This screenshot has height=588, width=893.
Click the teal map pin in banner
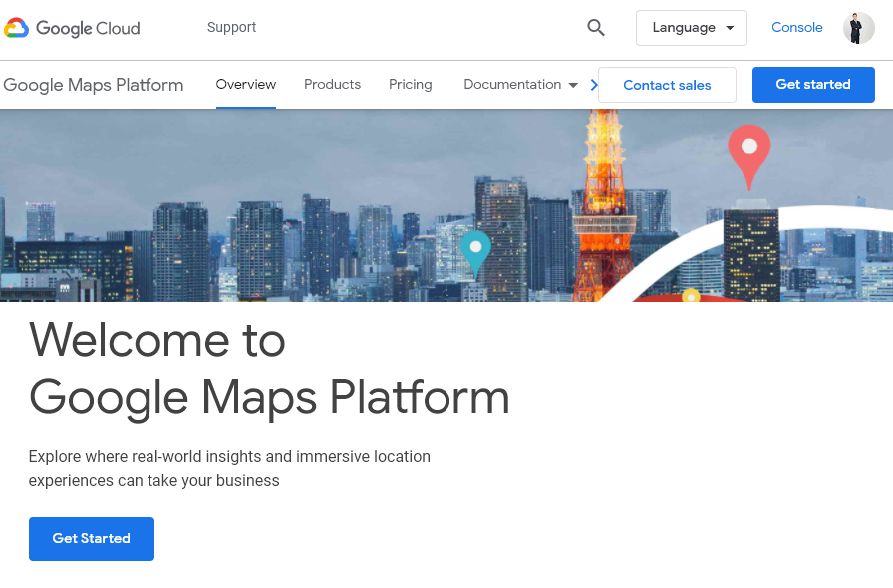[475, 249]
